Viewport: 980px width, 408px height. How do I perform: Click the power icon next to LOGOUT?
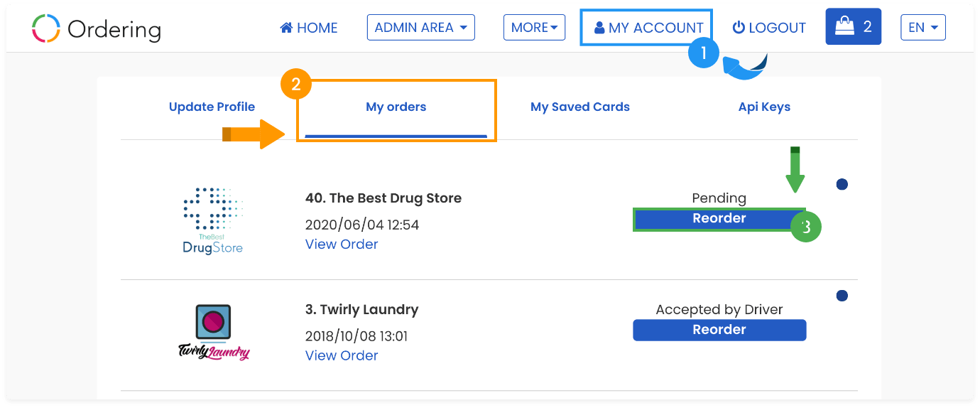[x=739, y=27]
